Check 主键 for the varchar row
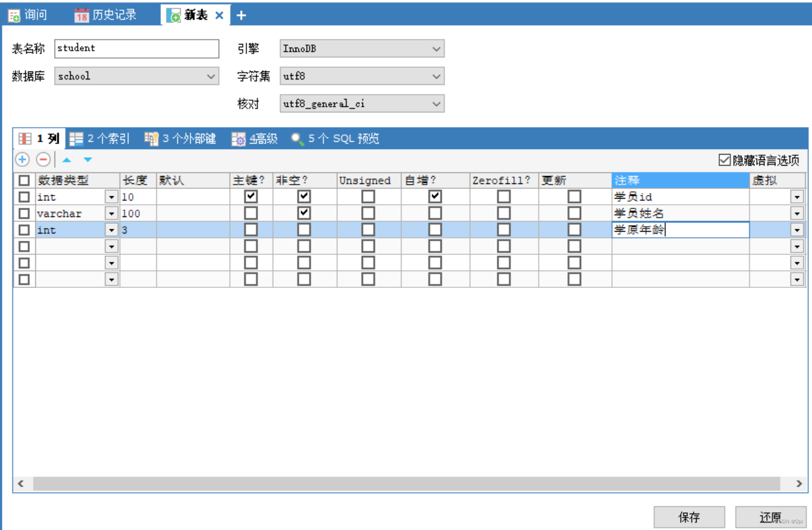Viewport: 812px width, 530px height. [251, 213]
